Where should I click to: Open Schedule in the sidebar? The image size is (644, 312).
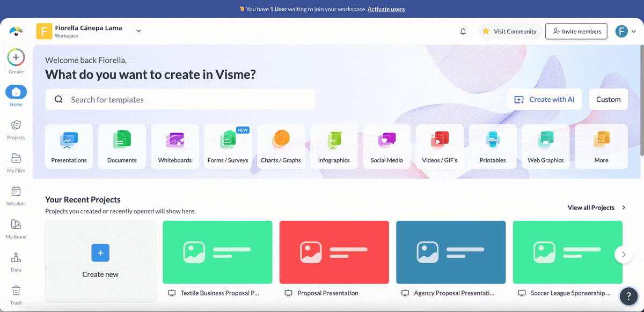tap(16, 196)
